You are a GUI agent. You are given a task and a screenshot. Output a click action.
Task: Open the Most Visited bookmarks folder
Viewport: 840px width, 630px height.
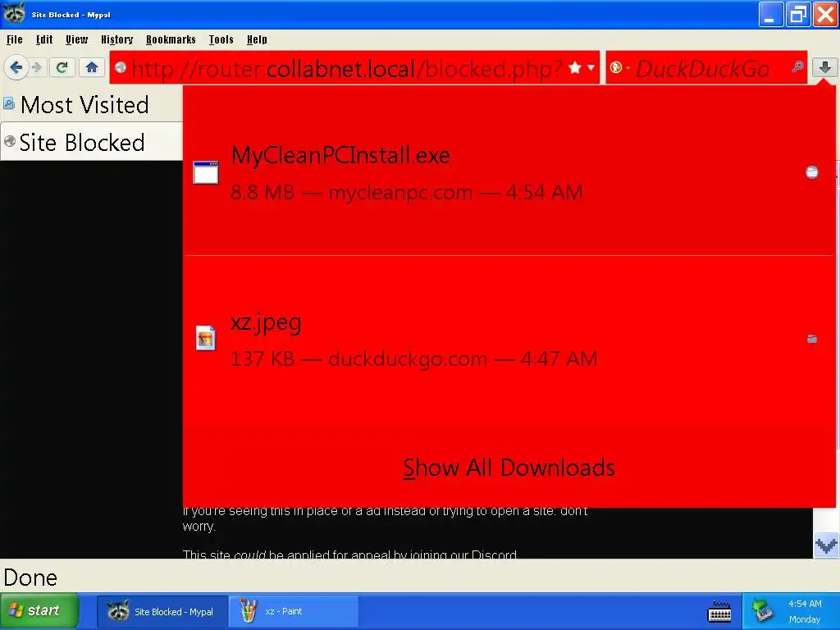click(76, 104)
